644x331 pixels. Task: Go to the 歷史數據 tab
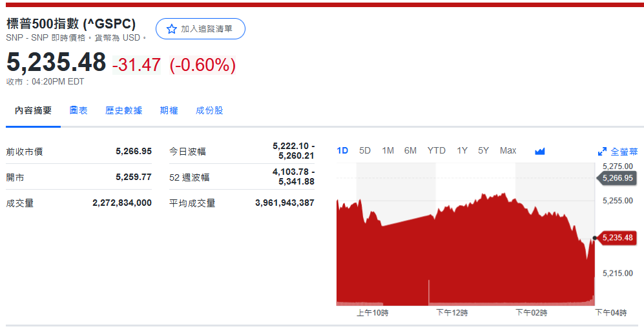[x=123, y=110]
